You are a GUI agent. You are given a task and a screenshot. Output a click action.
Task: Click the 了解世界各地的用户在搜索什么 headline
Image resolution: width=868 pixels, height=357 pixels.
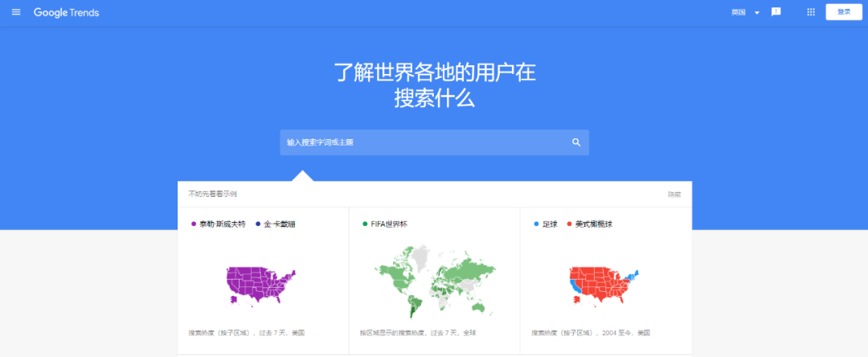tap(435, 86)
